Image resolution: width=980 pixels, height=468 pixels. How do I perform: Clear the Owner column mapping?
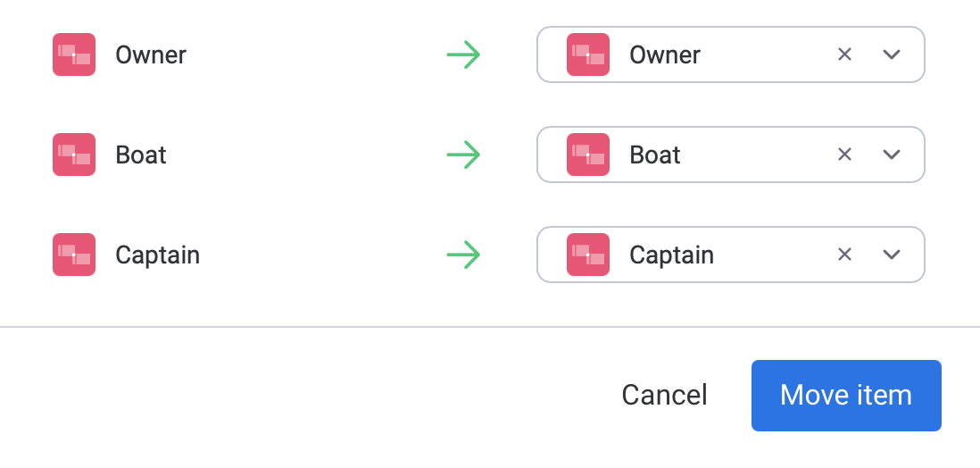844,54
